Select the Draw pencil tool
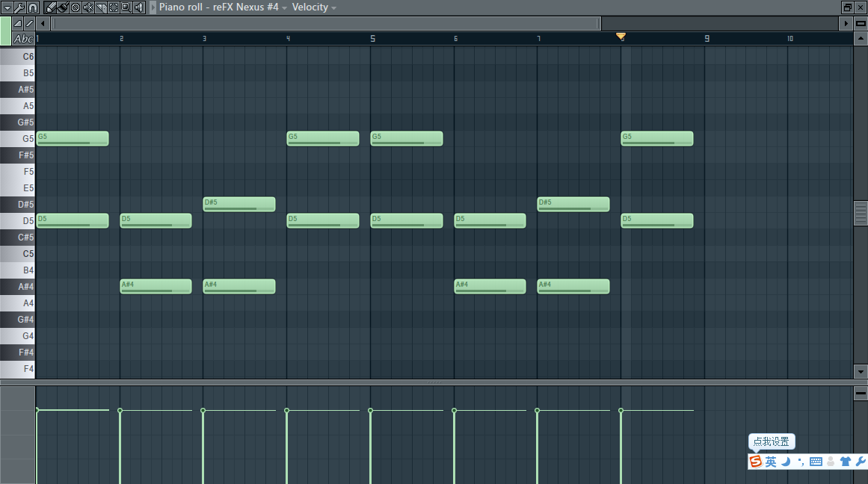868x484 pixels. point(50,7)
